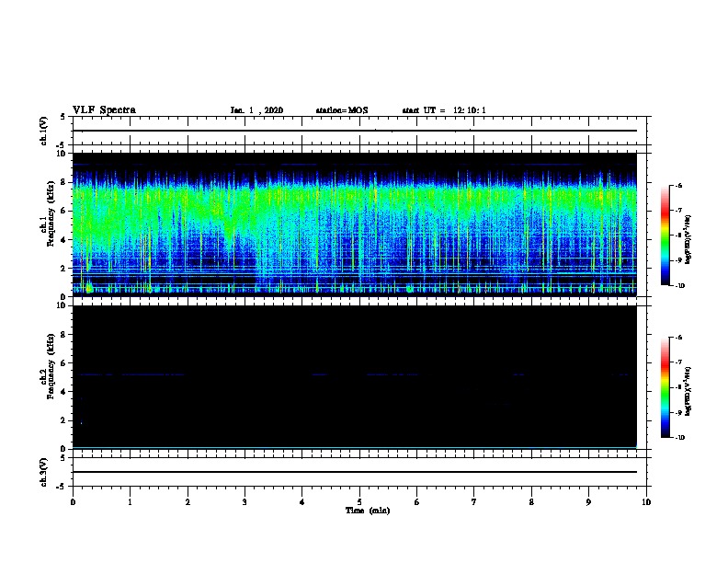Click the 'start UT = 12:10:1' label
The width and height of the screenshot is (728, 563).
pyautogui.click(x=444, y=110)
